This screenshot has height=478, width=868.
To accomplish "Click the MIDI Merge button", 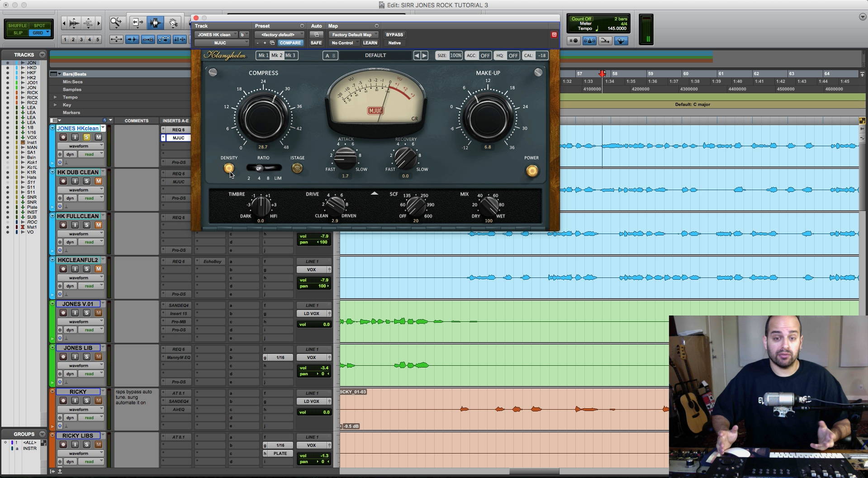I will [605, 41].
